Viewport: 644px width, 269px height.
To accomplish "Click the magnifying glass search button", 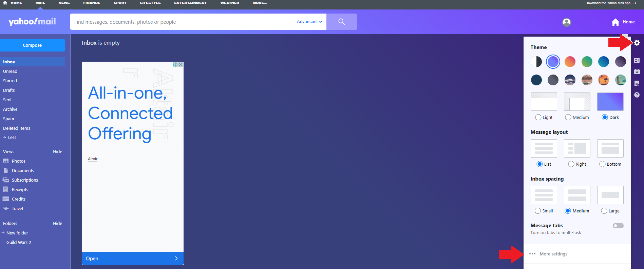I will tap(341, 22).
